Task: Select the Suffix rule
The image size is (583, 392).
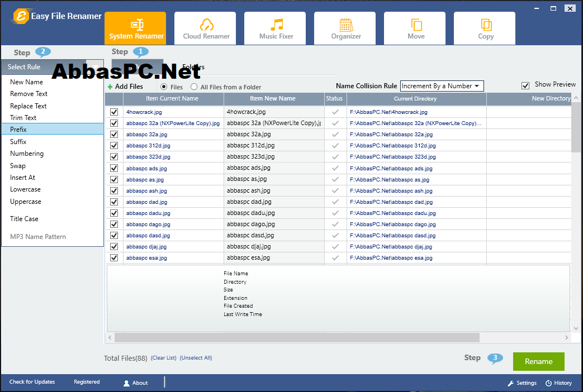Action: pos(53,142)
